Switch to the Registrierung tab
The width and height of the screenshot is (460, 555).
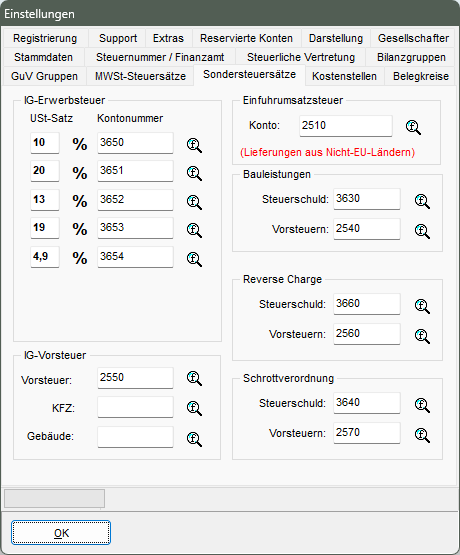(x=45, y=38)
